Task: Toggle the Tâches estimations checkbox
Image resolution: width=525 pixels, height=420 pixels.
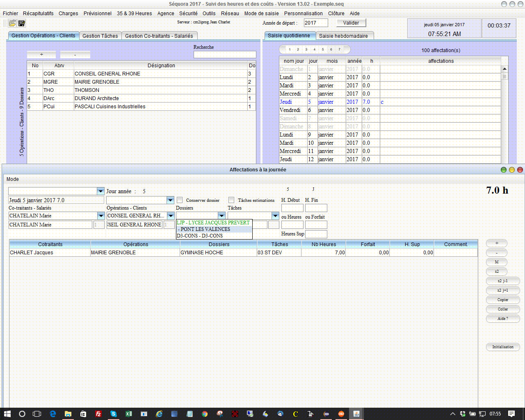Action: (x=231, y=200)
